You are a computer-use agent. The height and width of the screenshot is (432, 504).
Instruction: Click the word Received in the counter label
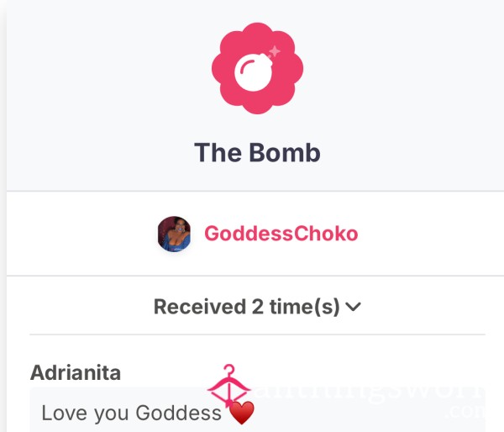pos(200,307)
